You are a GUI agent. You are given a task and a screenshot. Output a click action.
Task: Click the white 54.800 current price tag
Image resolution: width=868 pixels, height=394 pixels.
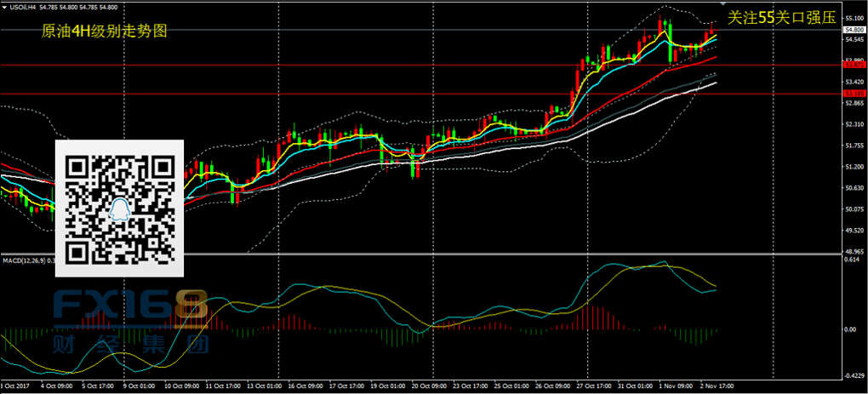point(854,30)
